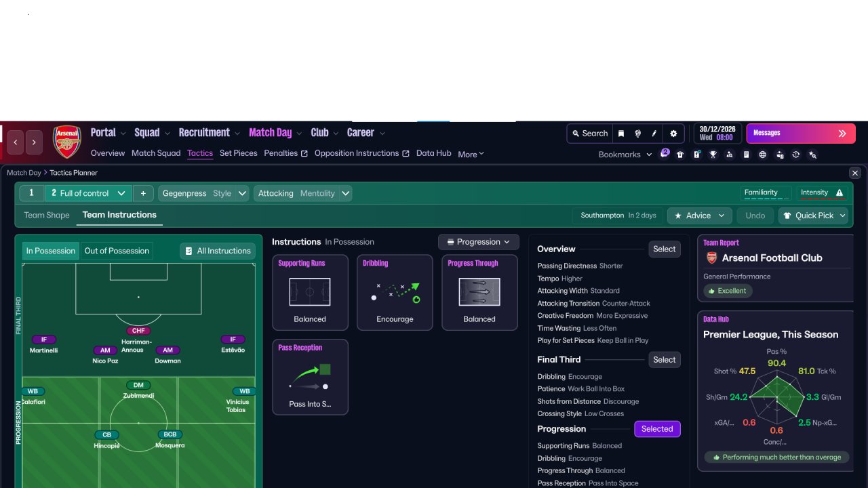Click the pencil edit icon in top bar
Screen dimensions: 868x488
tap(654, 134)
